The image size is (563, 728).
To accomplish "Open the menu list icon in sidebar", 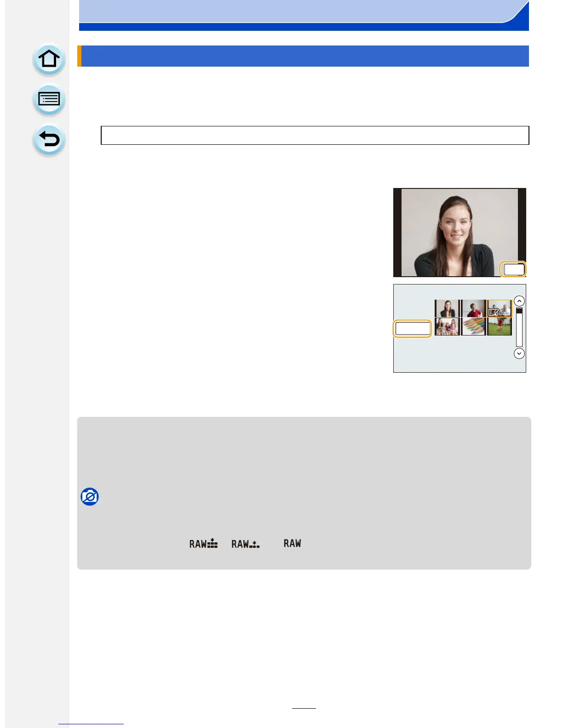I will coord(49,100).
